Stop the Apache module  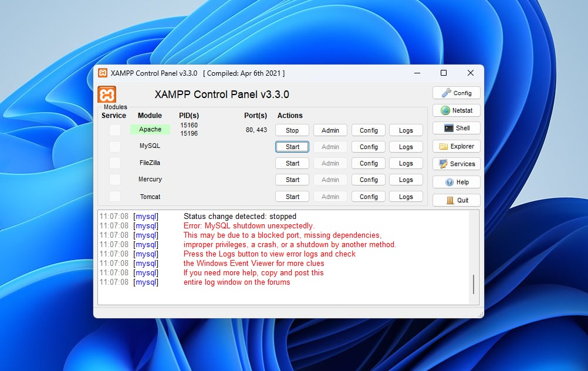(x=292, y=130)
